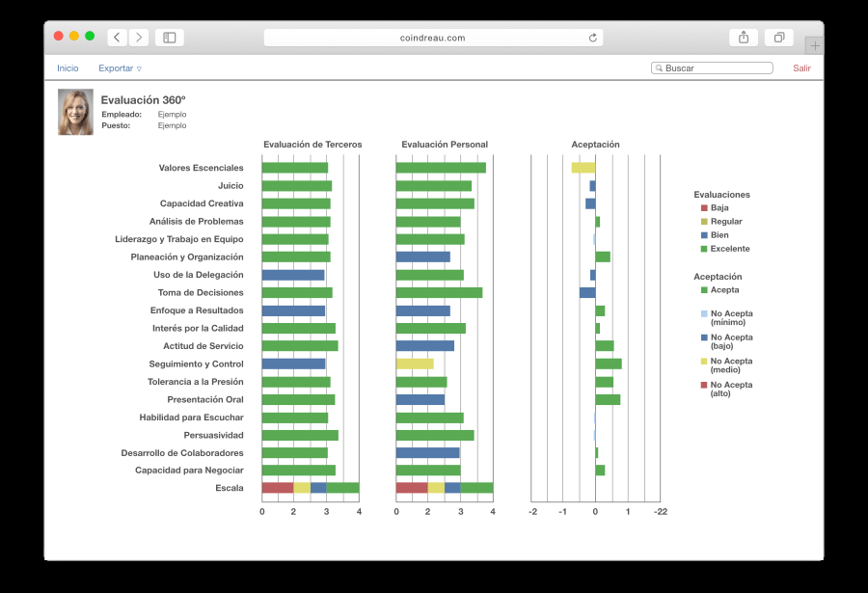
Task: Click the Aceptación legend heading
Action: tap(718, 277)
